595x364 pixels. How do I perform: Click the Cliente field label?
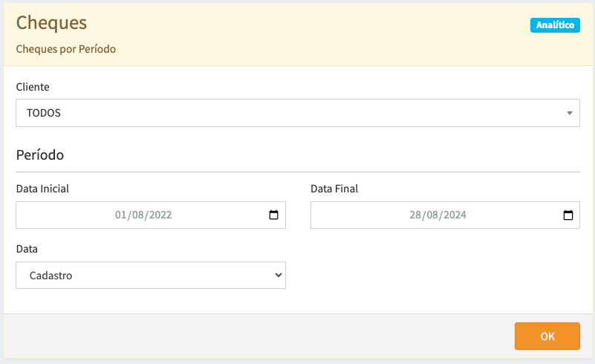[33, 87]
